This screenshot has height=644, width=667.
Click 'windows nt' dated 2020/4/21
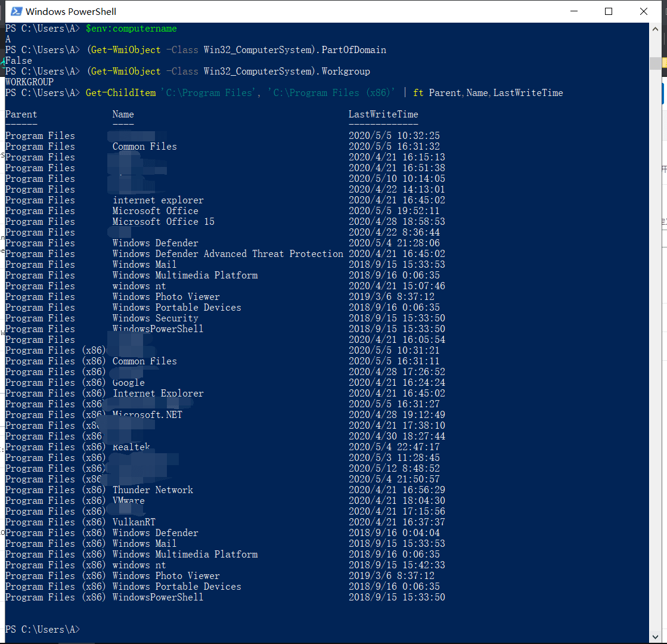139,286
